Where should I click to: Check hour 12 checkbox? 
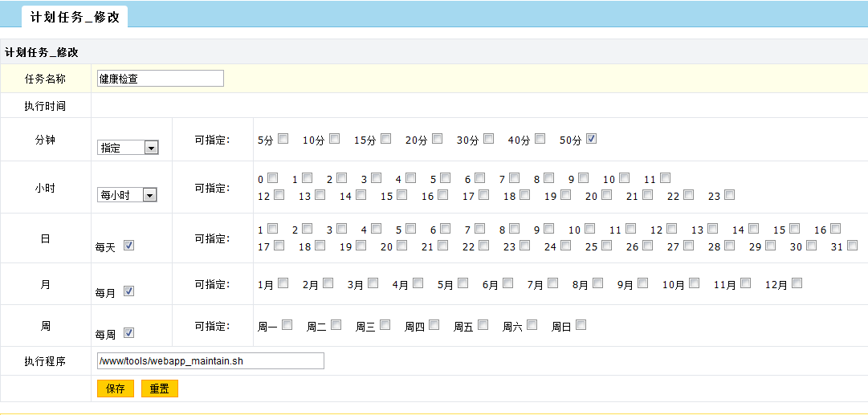[x=279, y=195]
